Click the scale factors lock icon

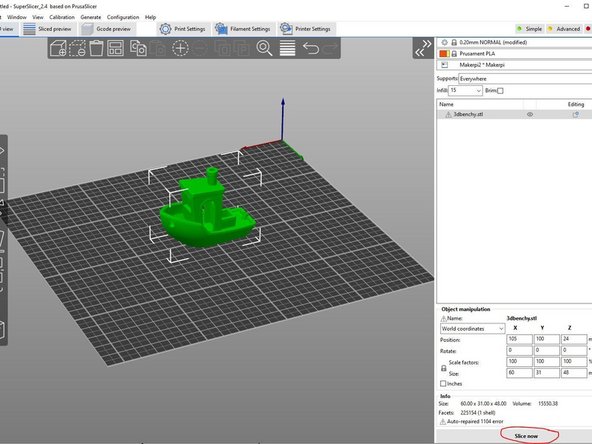pos(444,368)
